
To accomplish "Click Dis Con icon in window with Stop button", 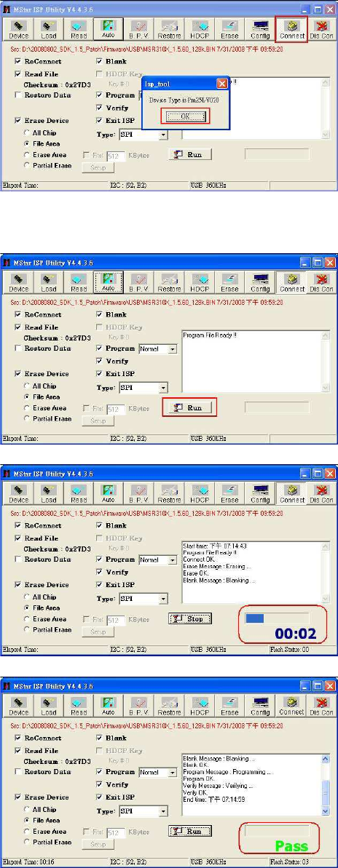I will (321, 494).
